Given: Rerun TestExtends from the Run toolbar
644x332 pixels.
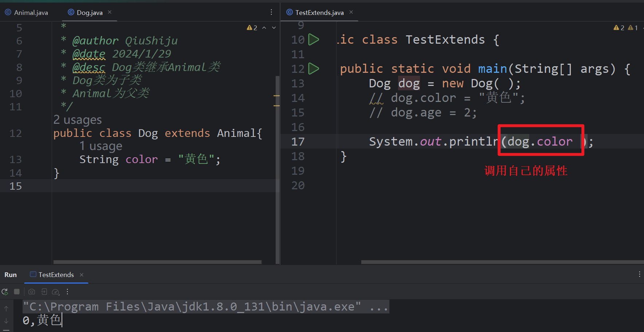Looking at the screenshot, I should coord(5,292).
